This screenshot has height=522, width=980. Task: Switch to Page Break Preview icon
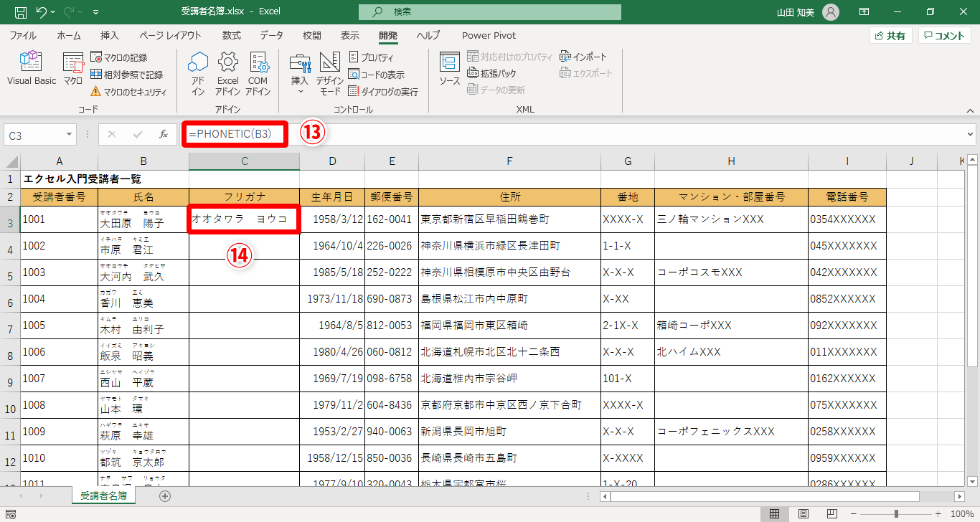pos(832,513)
